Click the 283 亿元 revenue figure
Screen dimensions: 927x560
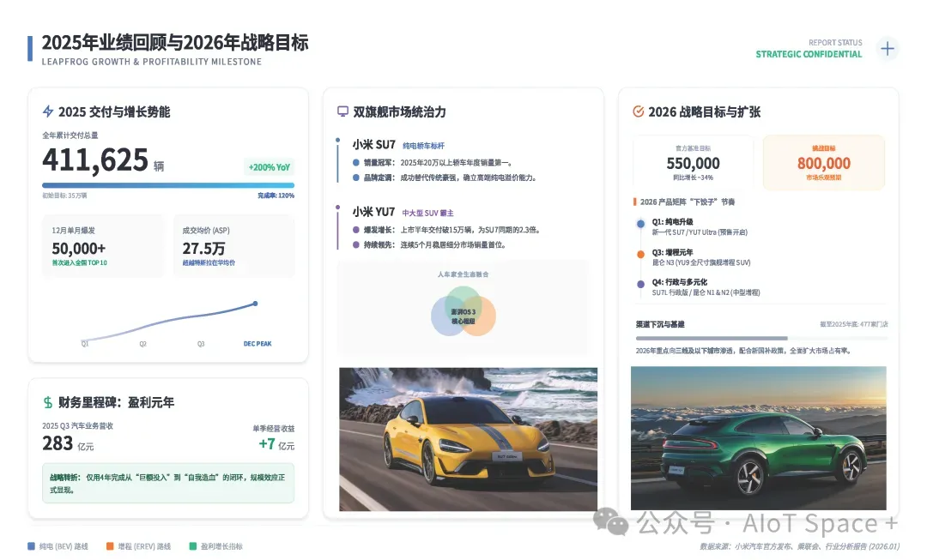[68, 443]
